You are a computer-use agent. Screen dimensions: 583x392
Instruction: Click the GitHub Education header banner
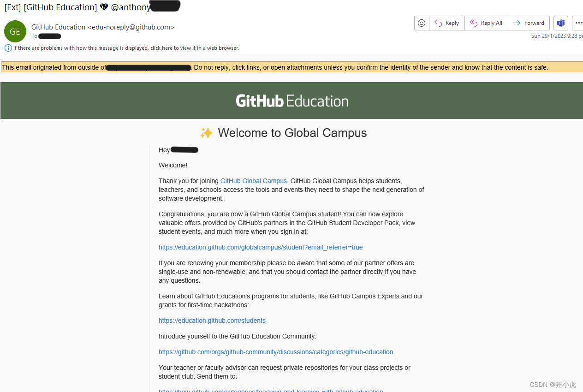[x=291, y=100]
